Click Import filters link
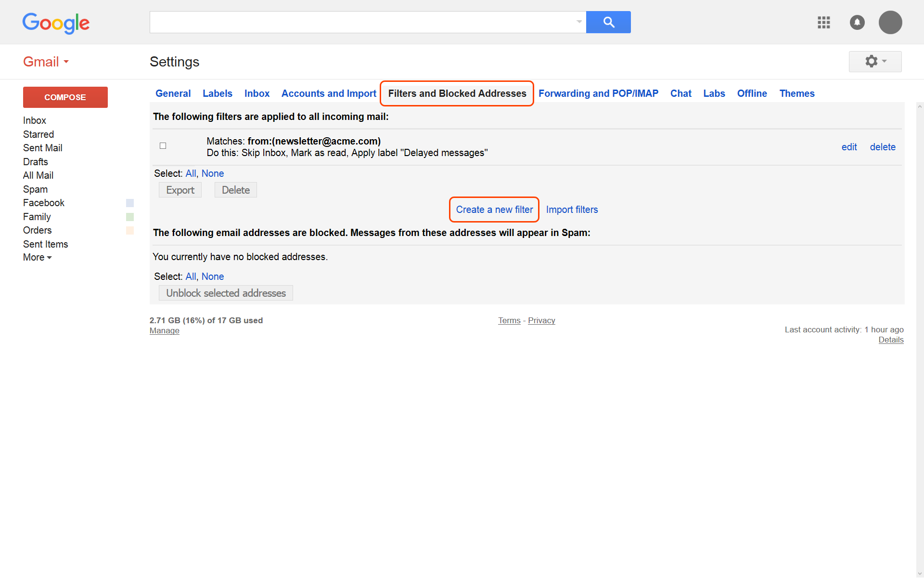This screenshot has width=924, height=578. [572, 210]
